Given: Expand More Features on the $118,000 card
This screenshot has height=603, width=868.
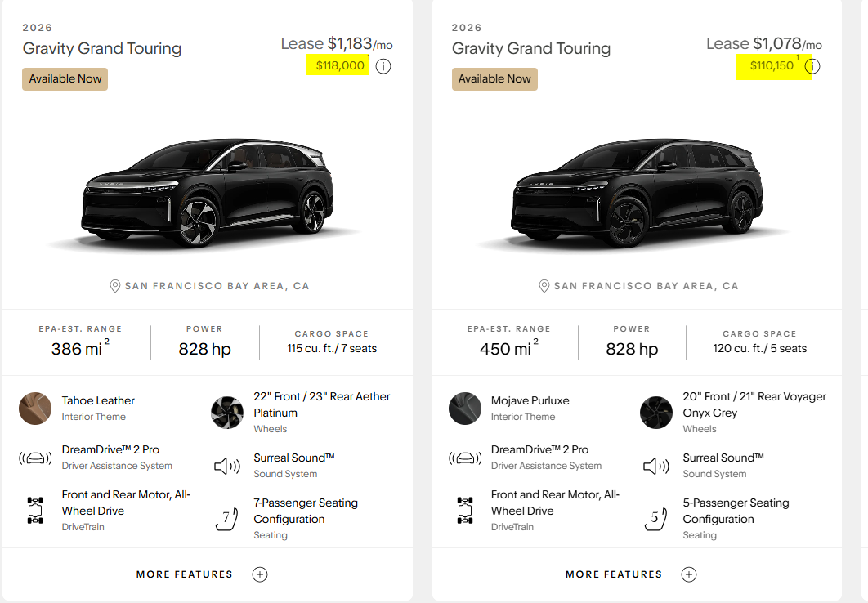Looking at the screenshot, I should point(185,574).
